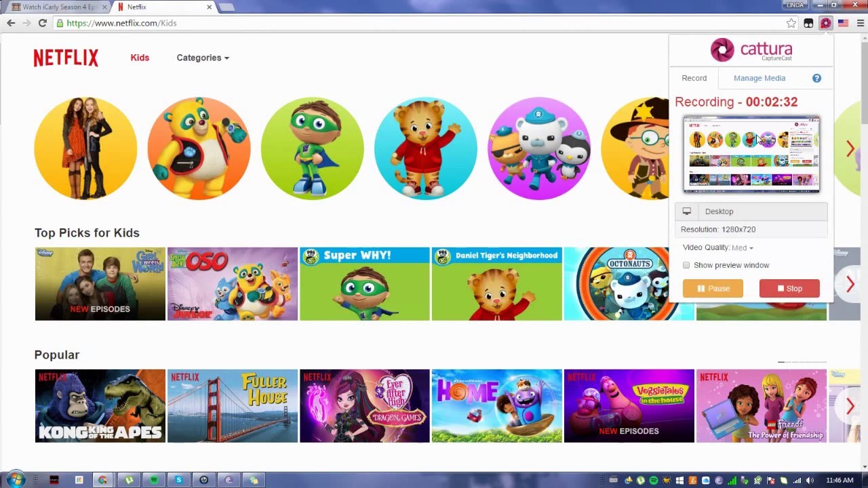Open Fuller House in Popular
The image size is (868, 488).
click(233, 406)
